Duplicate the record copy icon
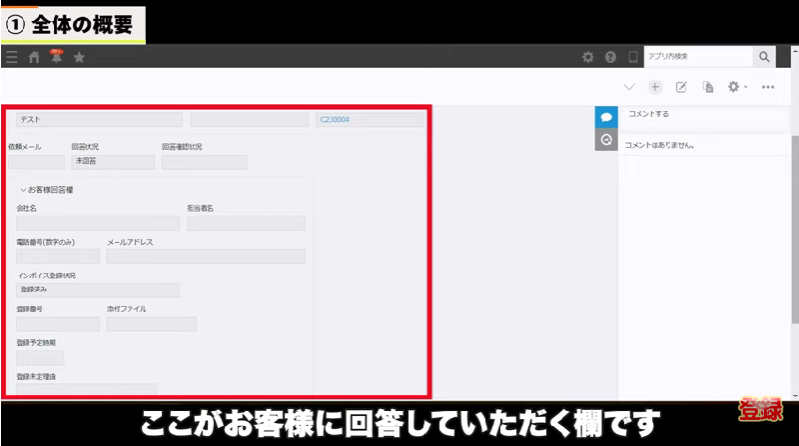 click(708, 87)
